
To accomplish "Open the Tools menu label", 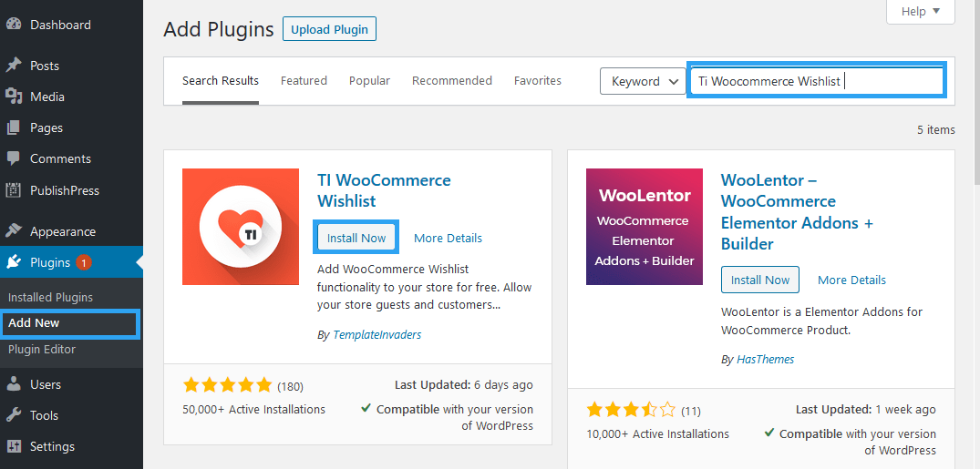I will pyautogui.click(x=44, y=415).
